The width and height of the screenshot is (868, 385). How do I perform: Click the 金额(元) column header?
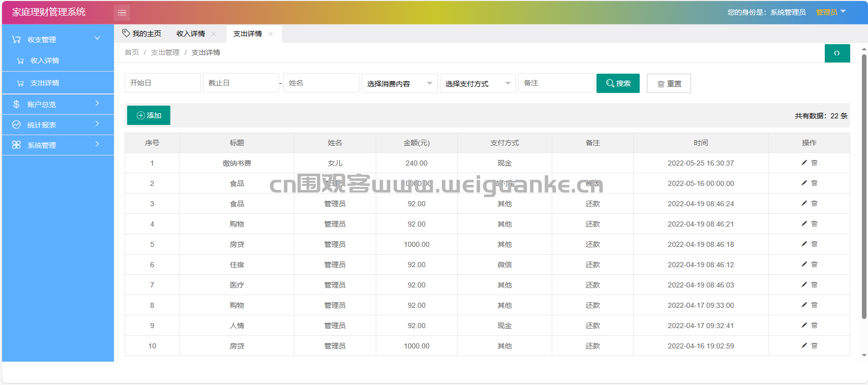pos(416,143)
